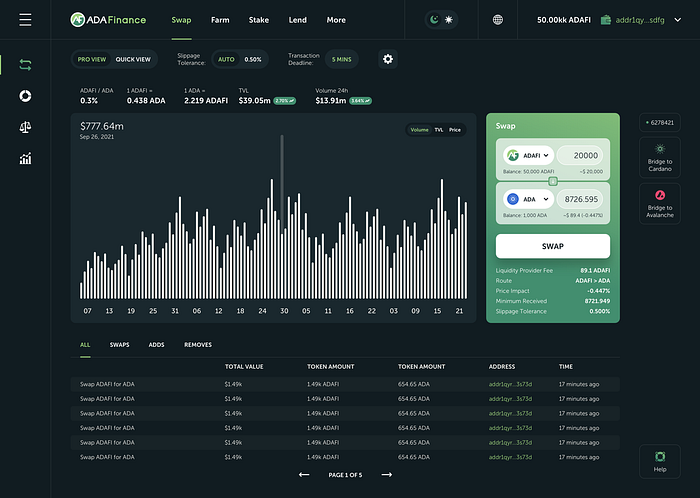Click the TVL 2.70% trend badge

click(284, 101)
